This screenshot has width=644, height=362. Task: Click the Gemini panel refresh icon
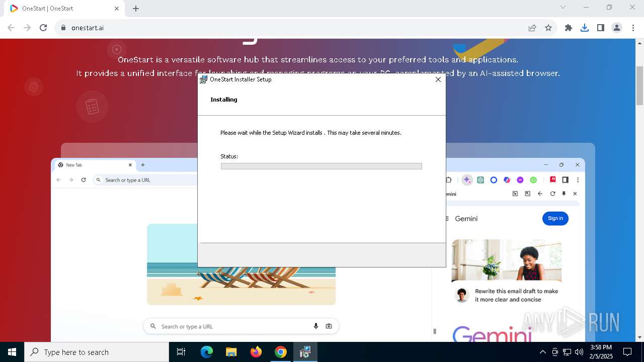coord(552,194)
